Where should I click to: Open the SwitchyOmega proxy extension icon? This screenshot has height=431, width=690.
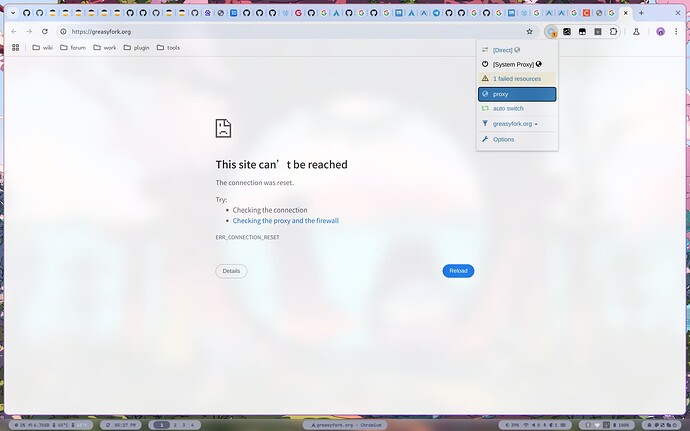click(551, 32)
